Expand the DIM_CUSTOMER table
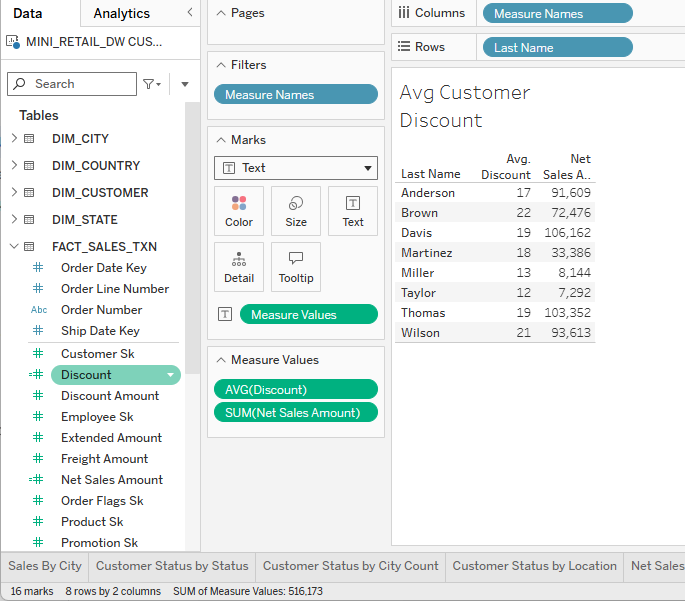Viewport: 685px width, 601px height. coord(13,192)
